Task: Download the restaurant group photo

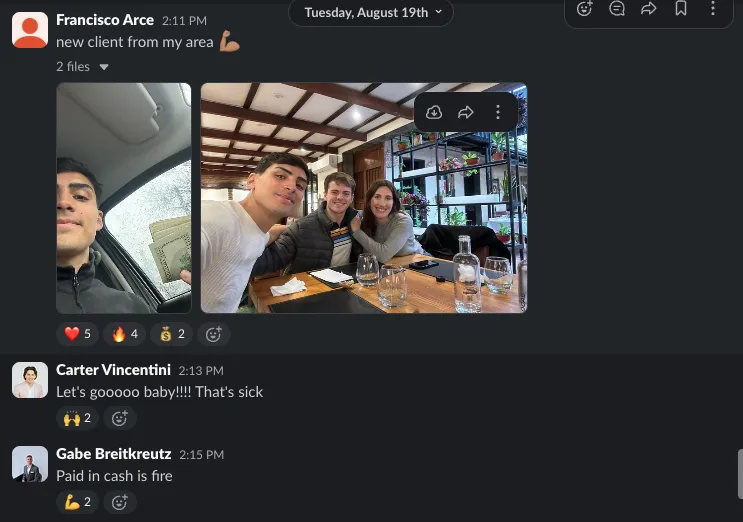Action: (x=434, y=113)
